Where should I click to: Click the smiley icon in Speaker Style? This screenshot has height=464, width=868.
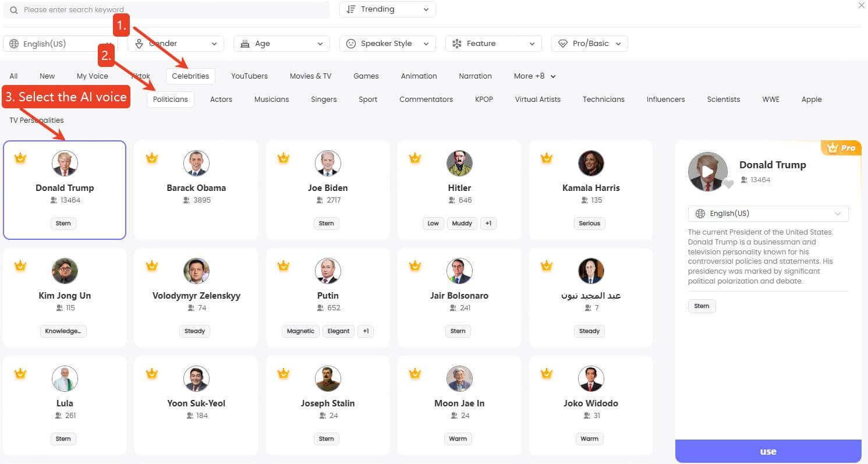pos(350,44)
